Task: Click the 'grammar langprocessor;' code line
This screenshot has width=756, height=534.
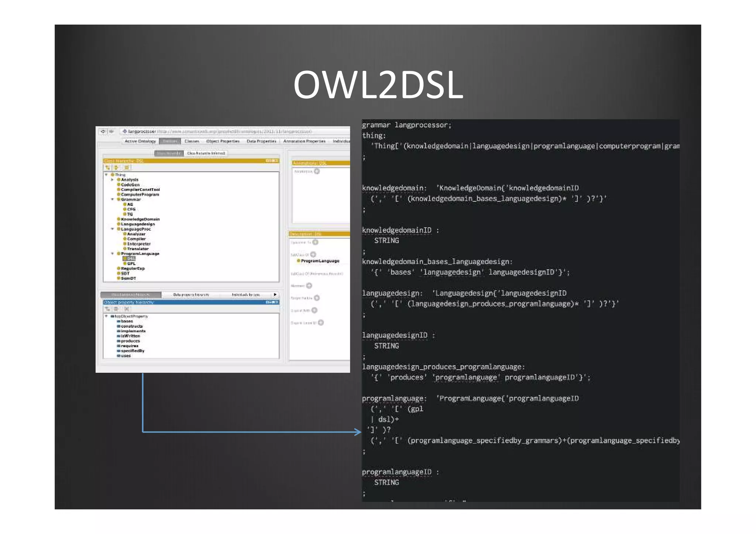Action: coord(407,125)
